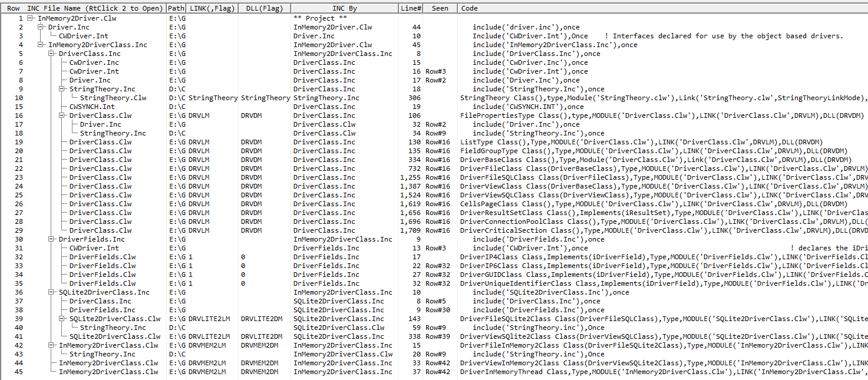This screenshot has width=868, height=380.
Task: Click the 'Path' column header
Action: coord(176,8)
